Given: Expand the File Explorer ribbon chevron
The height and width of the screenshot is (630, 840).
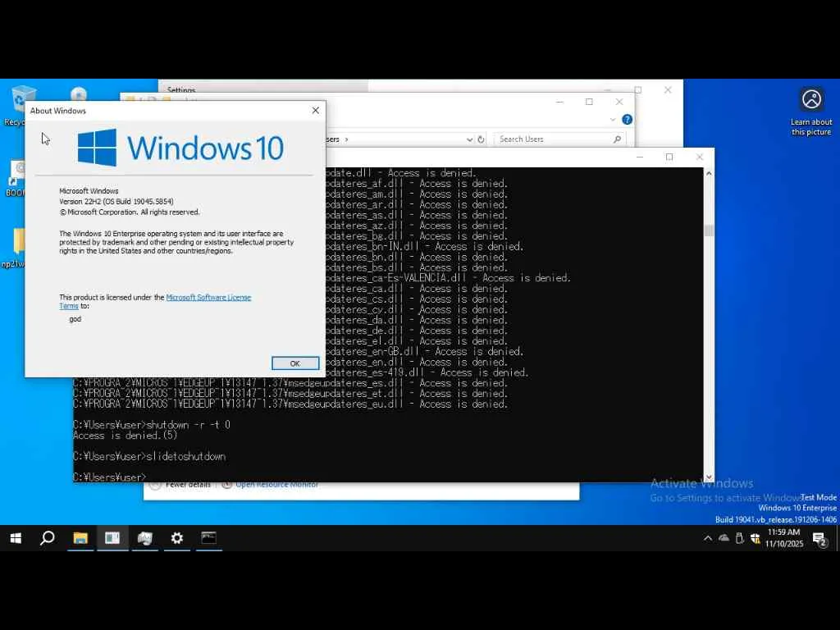Looking at the screenshot, I should (613, 120).
